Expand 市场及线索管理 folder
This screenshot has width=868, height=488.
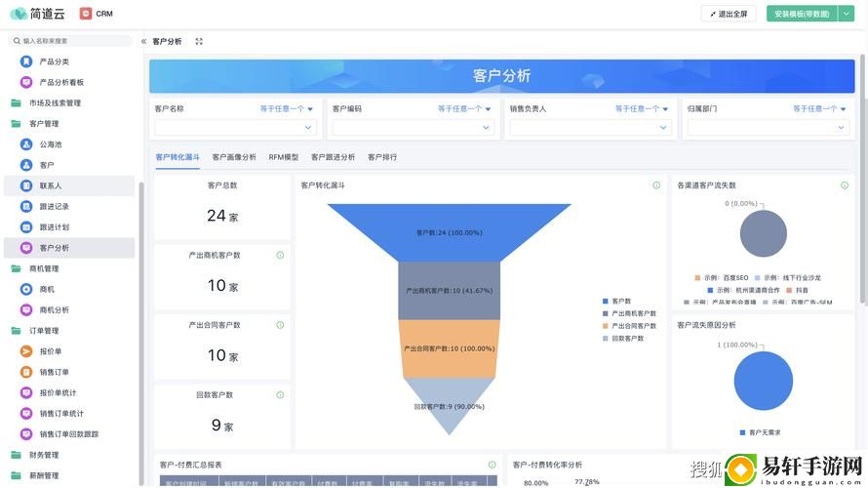tap(55, 103)
